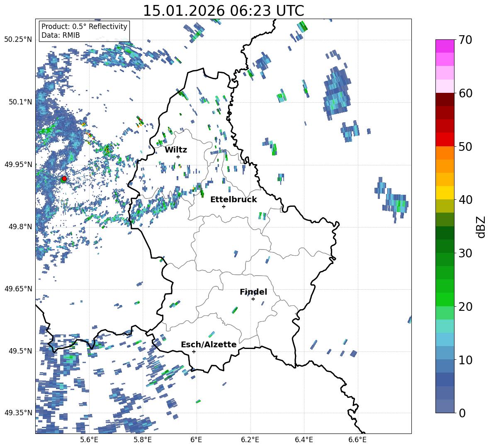Viewport: 491px width, 448px height.
Task: Click the 50.25°N latitude tick label
Action: [18, 40]
